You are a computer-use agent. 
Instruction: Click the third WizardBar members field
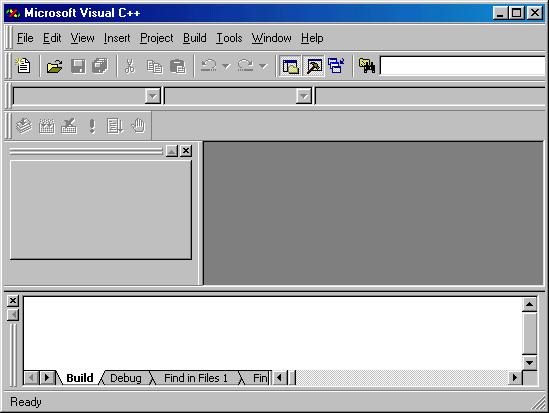(x=431, y=96)
